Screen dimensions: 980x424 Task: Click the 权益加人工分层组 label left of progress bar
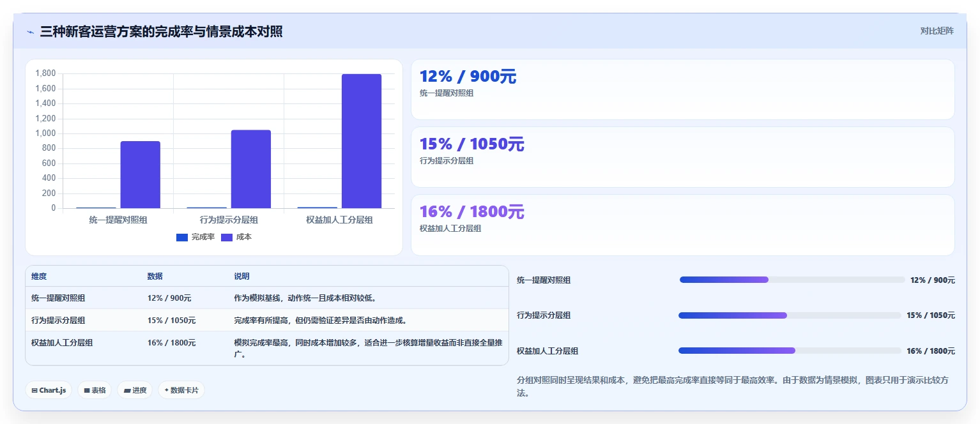(x=547, y=351)
